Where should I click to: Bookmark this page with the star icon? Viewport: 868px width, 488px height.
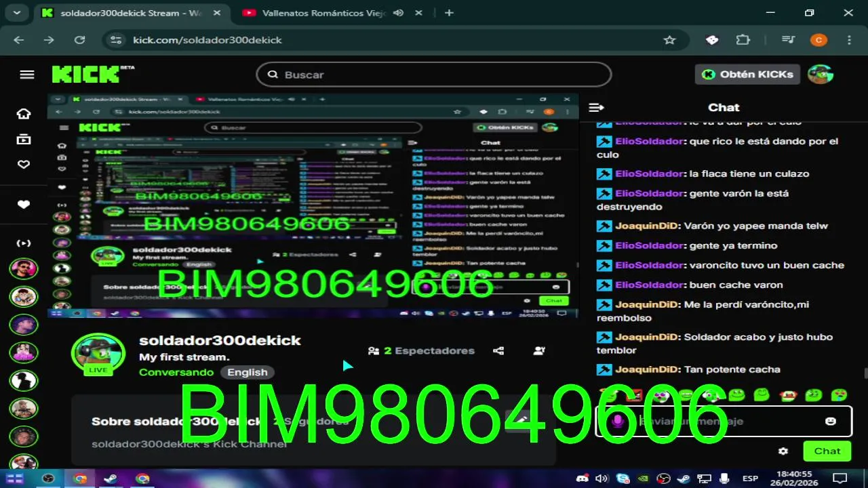pyautogui.click(x=669, y=40)
